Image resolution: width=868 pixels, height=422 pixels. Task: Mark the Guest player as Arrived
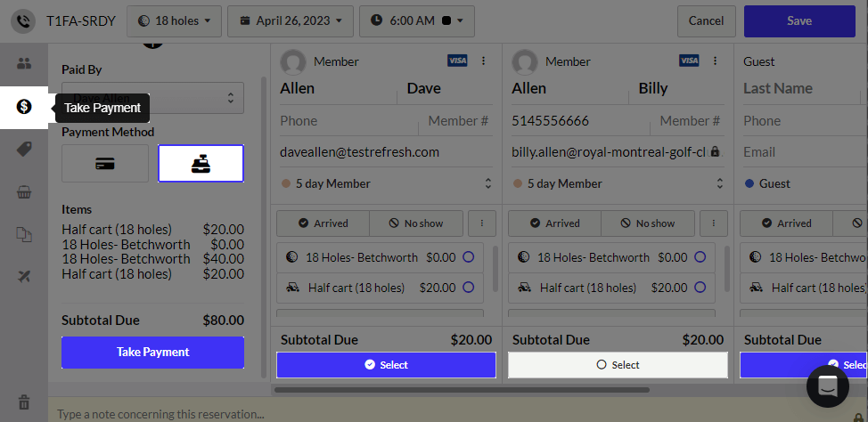(x=786, y=223)
